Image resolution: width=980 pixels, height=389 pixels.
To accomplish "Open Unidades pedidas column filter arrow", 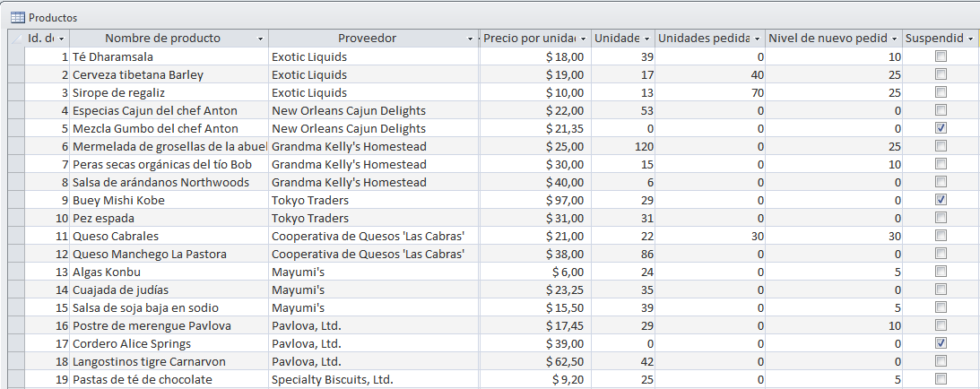I will [x=758, y=39].
